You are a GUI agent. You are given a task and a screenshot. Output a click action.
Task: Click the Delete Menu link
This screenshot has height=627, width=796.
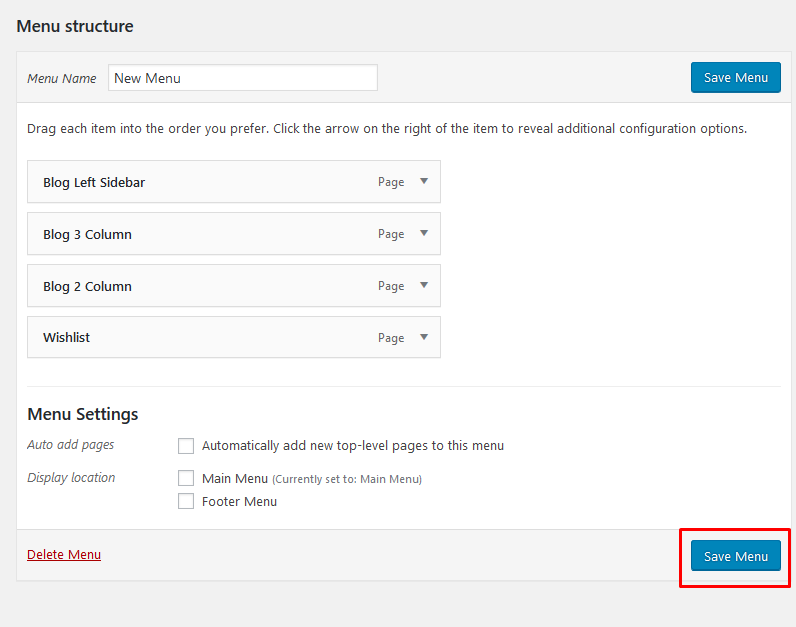[64, 555]
